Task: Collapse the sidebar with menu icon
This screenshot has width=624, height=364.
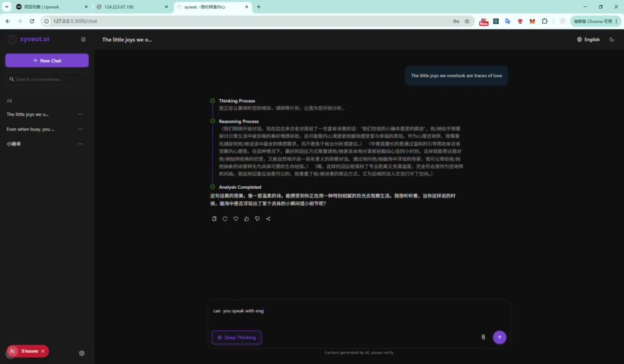Action: (x=83, y=39)
